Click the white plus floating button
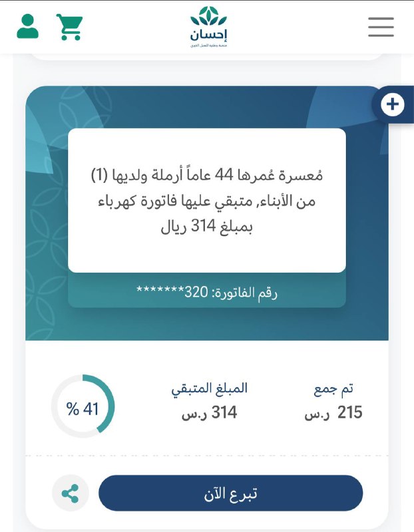The height and width of the screenshot is (532, 414). coord(393,104)
